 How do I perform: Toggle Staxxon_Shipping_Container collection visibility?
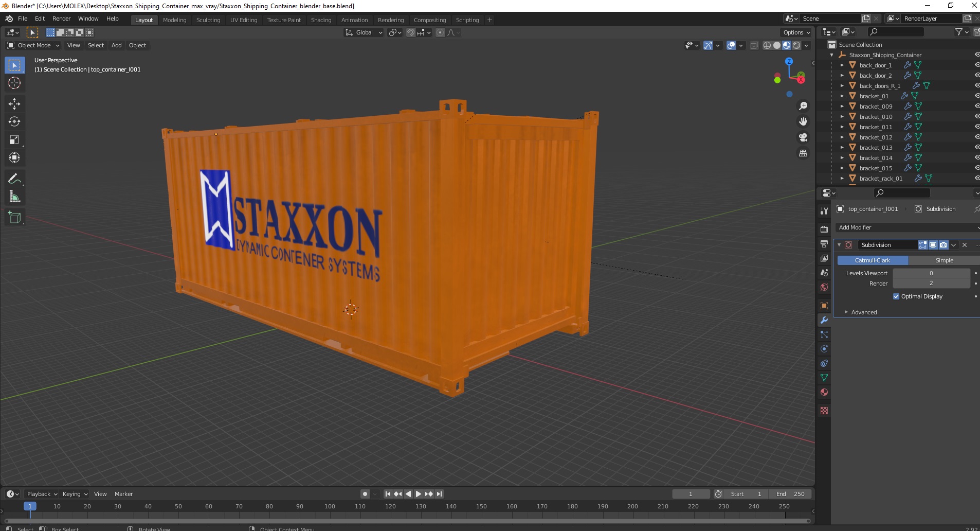[976, 55]
